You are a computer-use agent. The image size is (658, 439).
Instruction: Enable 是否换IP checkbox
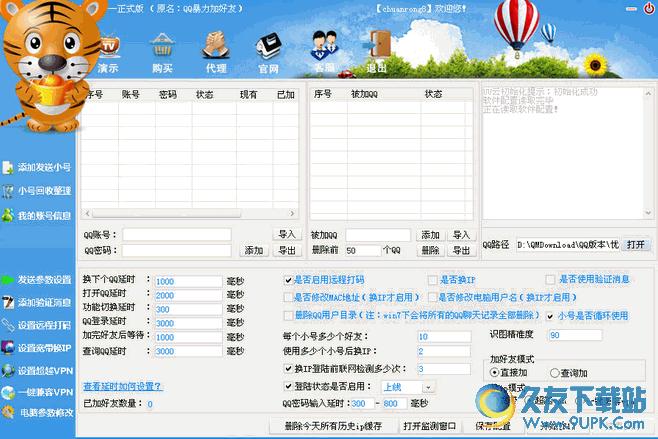point(433,280)
